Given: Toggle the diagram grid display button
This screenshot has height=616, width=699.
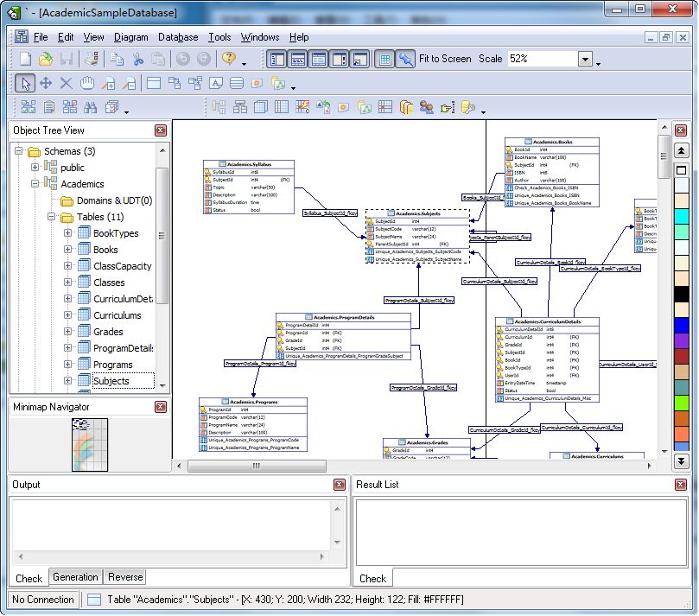Looking at the screenshot, I should 384,59.
